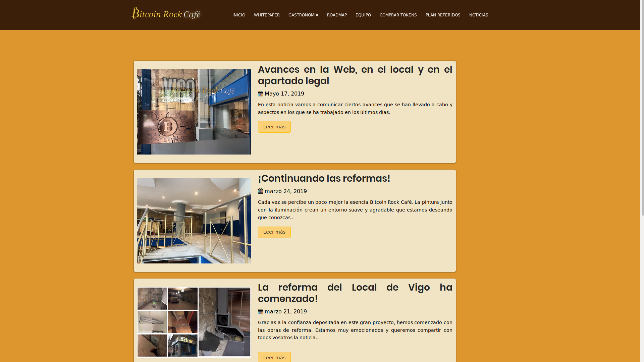
Task: Open the Vigo storefront Bitcoin thumbnail image
Action: click(194, 112)
